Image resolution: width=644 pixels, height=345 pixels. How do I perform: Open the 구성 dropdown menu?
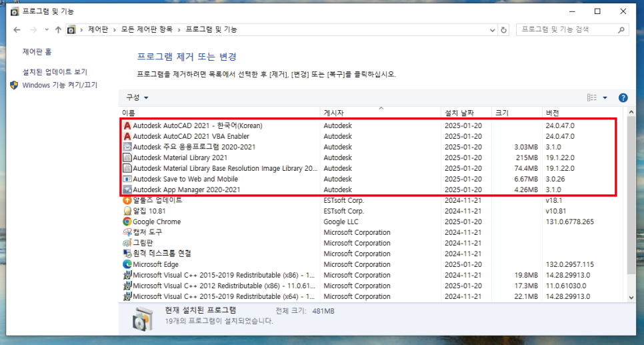[x=137, y=97]
